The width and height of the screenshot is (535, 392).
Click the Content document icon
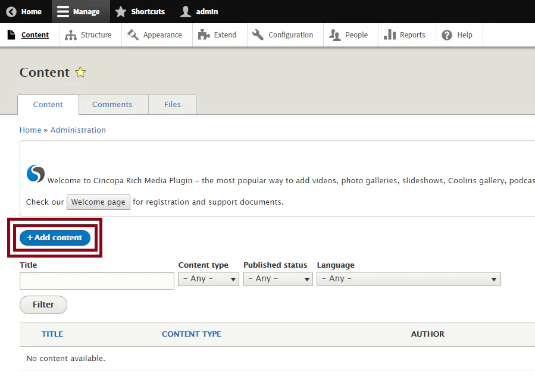point(11,35)
